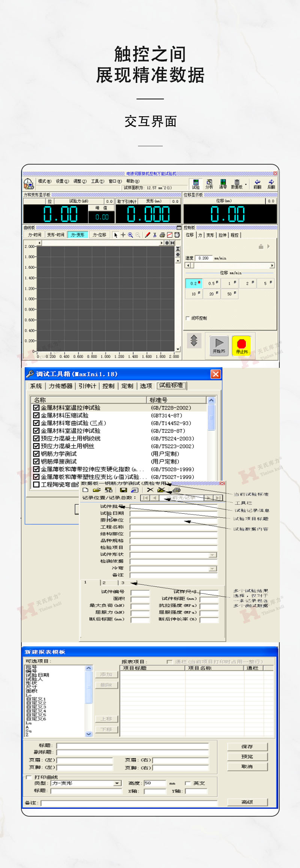This screenshot has height=868, width=300.
Task: Expand the 类型 力-变形 dropdown
Action: (x=117, y=783)
